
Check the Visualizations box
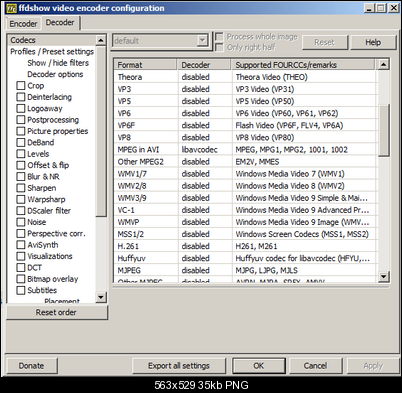pyautogui.click(x=21, y=256)
